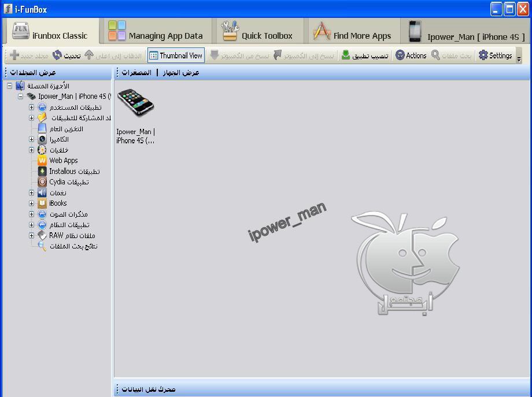Click the device view (عرض الجهاز) label
The image size is (532, 397).
coord(181,73)
